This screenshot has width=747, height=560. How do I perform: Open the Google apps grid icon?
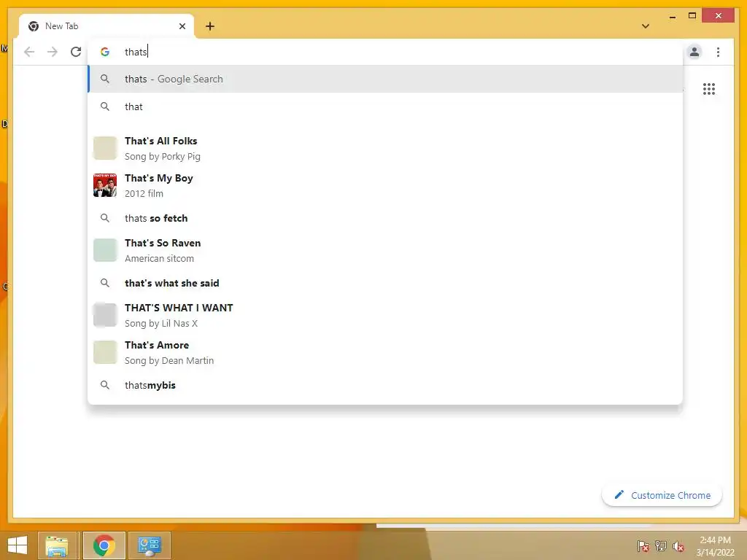[x=709, y=89]
